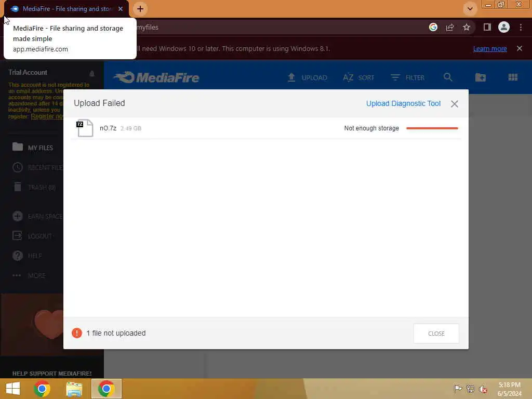Open first Chrome icon in taskbar
Image resolution: width=532 pixels, height=399 pixels.
[x=42, y=389]
